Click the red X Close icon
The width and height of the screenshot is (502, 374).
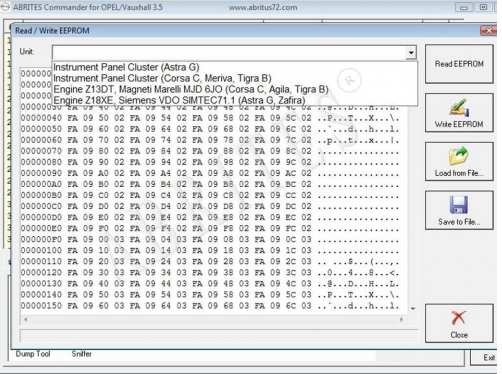(459, 317)
